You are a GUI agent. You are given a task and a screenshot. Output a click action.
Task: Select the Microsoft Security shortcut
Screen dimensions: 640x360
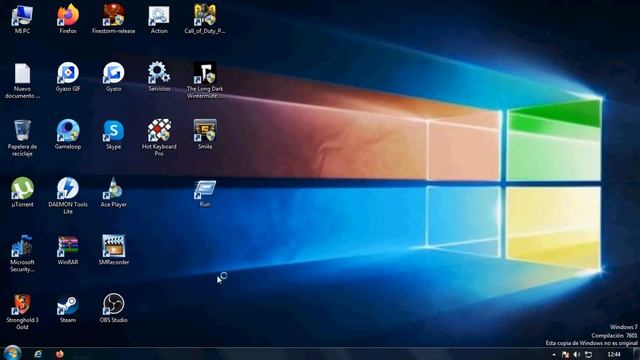(x=22, y=254)
